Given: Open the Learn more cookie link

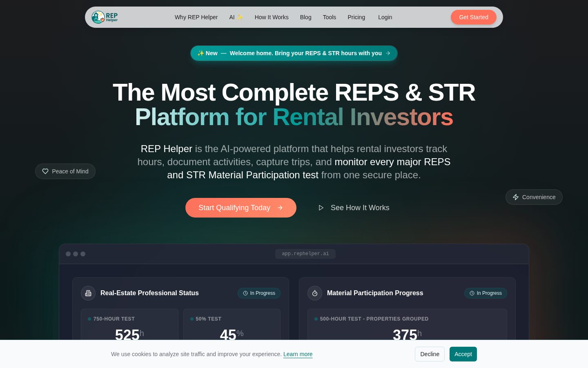Looking at the screenshot, I should pos(298,354).
